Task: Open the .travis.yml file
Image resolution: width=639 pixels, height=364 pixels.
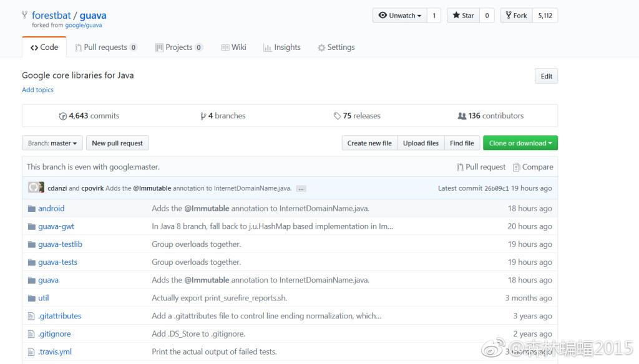Action: [55, 352]
